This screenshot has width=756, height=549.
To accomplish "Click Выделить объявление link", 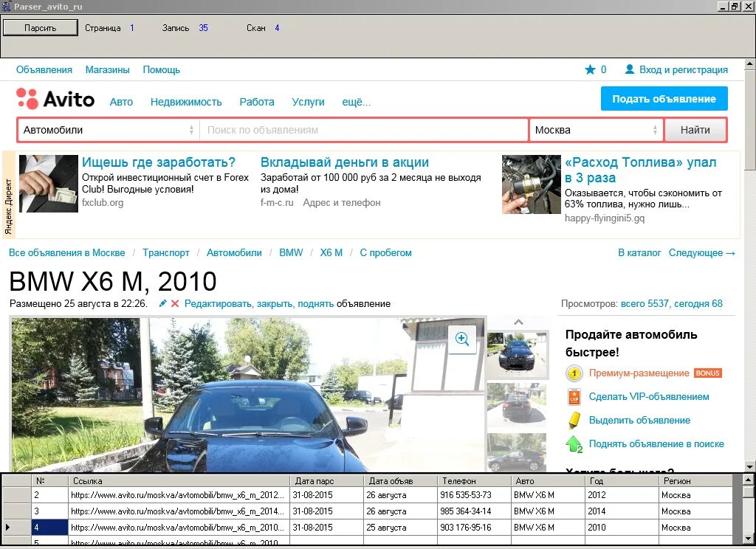I will [x=639, y=421].
